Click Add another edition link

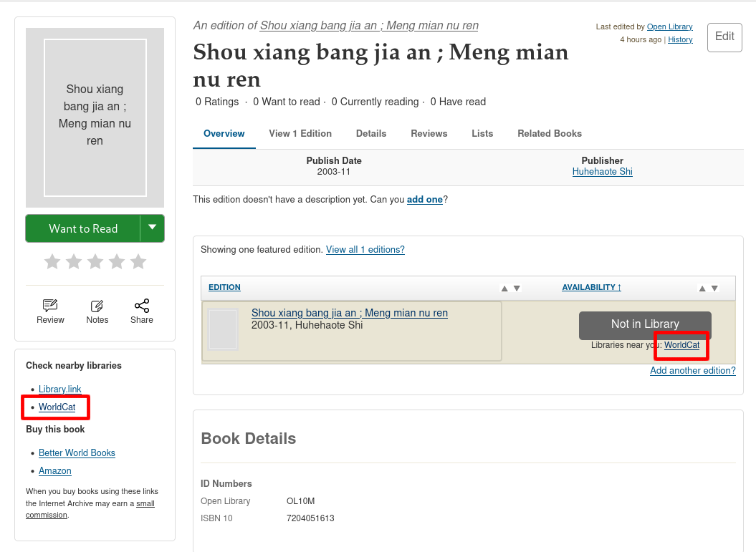(x=693, y=370)
